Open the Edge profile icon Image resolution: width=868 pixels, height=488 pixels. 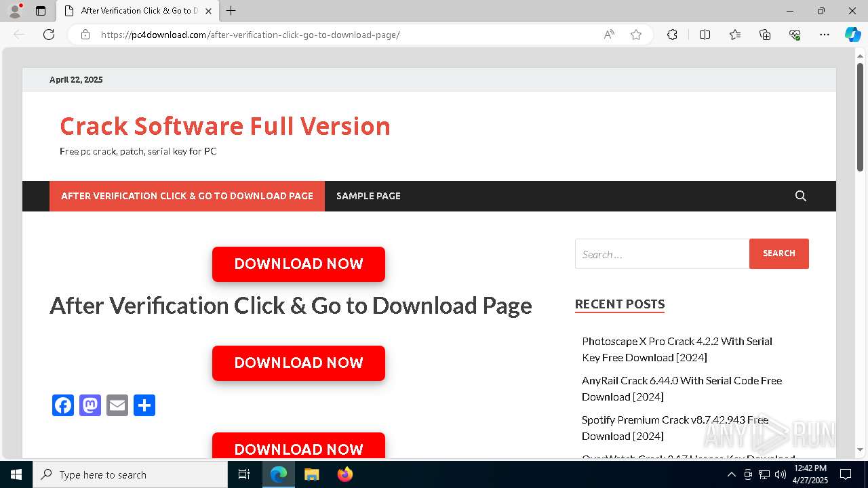(x=15, y=11)
